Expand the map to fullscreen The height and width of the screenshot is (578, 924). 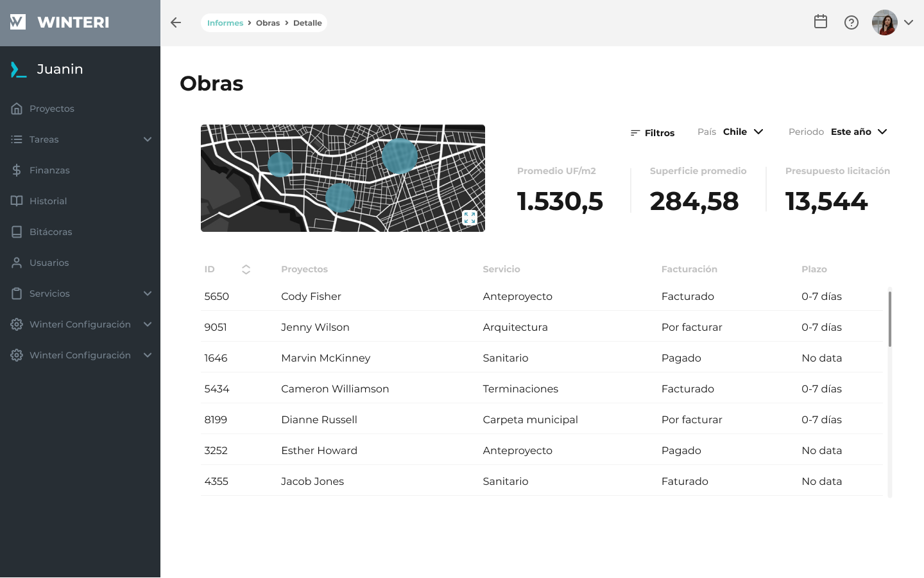click(470, 218)
